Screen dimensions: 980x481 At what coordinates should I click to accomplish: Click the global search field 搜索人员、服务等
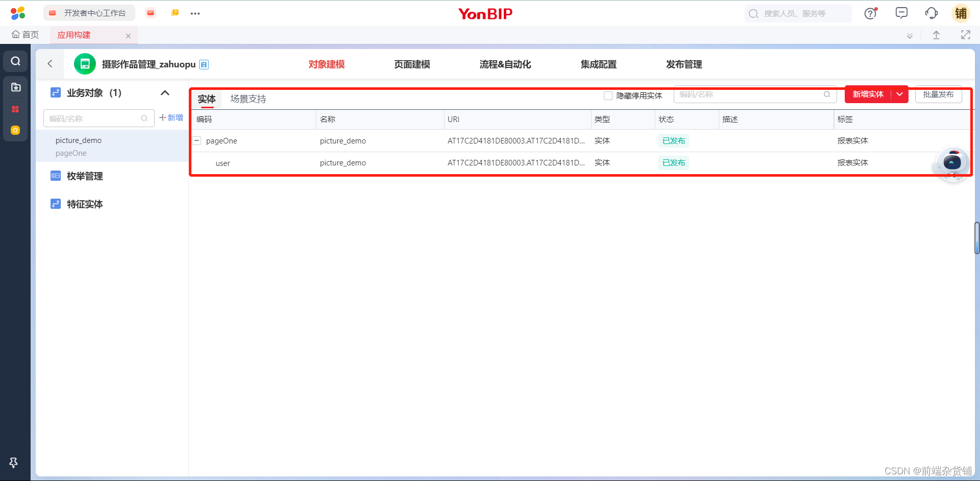(798, 14)
